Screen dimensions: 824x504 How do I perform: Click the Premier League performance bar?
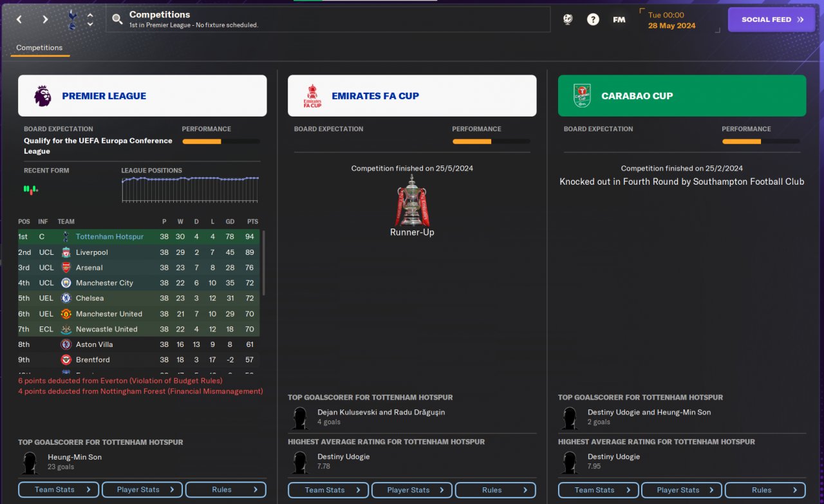[221, 141]
